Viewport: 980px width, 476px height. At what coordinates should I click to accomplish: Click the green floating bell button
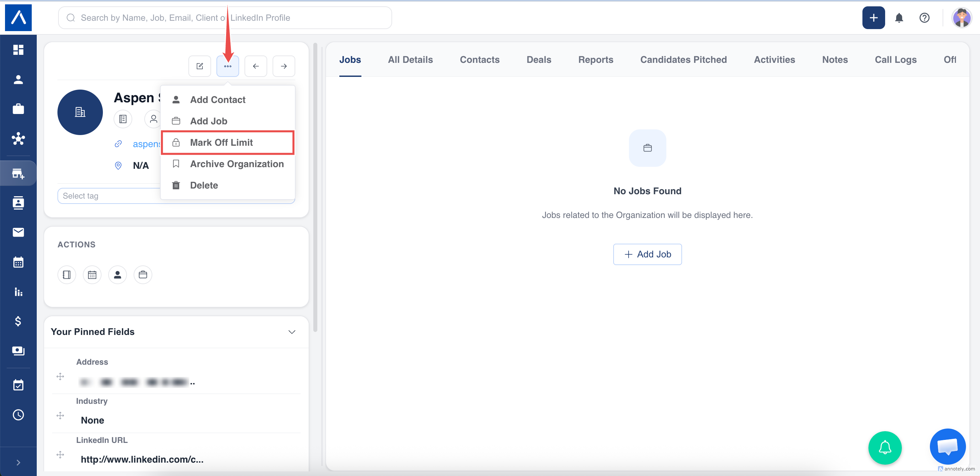coord(885,448)
